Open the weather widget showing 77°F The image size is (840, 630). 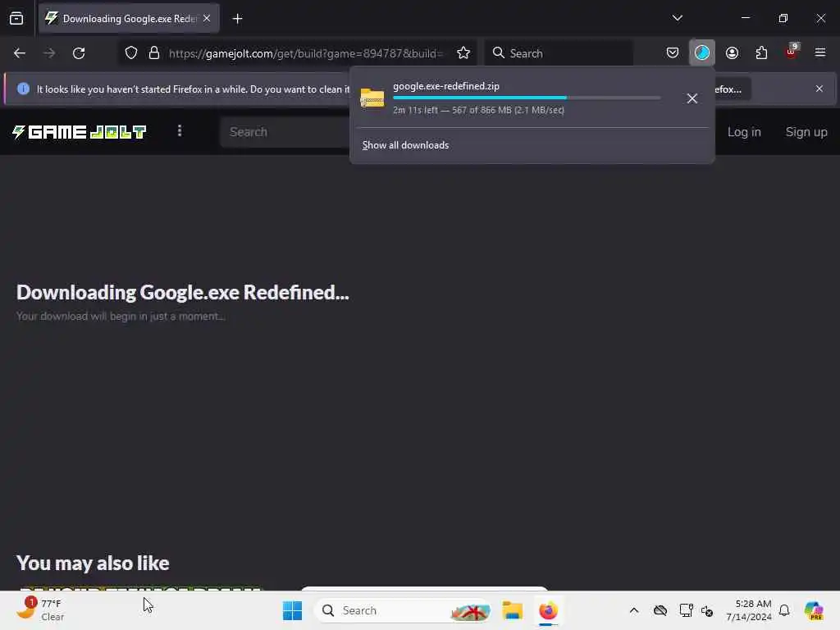point(41,609)
